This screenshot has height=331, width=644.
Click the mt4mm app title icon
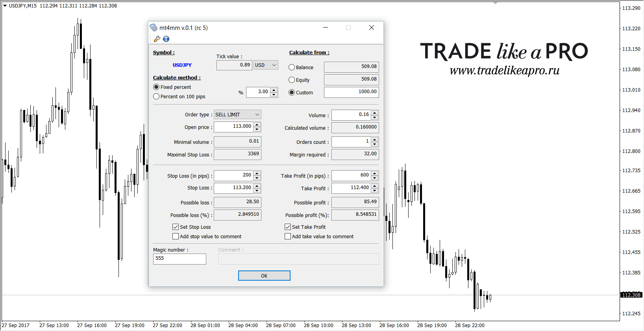pos(154,28)
